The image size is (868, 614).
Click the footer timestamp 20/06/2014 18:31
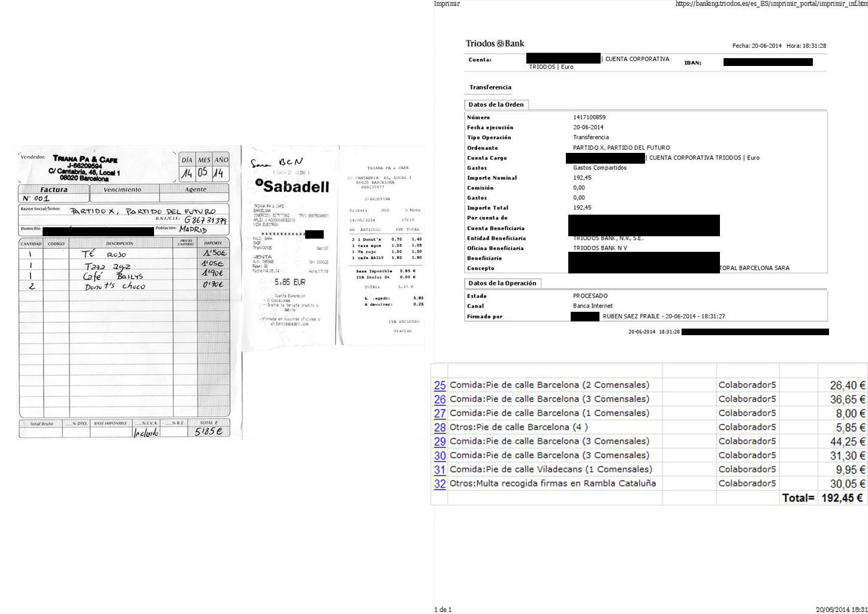842,610
